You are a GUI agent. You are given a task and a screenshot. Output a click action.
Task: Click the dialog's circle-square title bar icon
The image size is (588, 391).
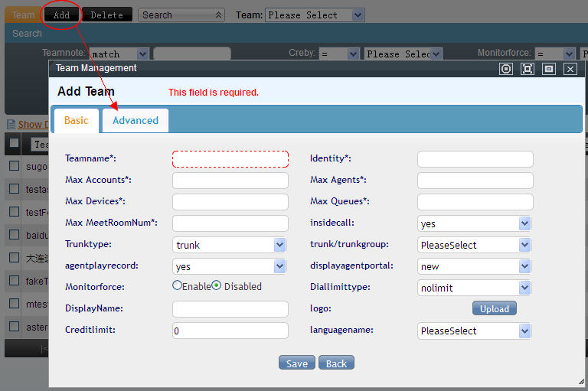(x=506, y=69)
